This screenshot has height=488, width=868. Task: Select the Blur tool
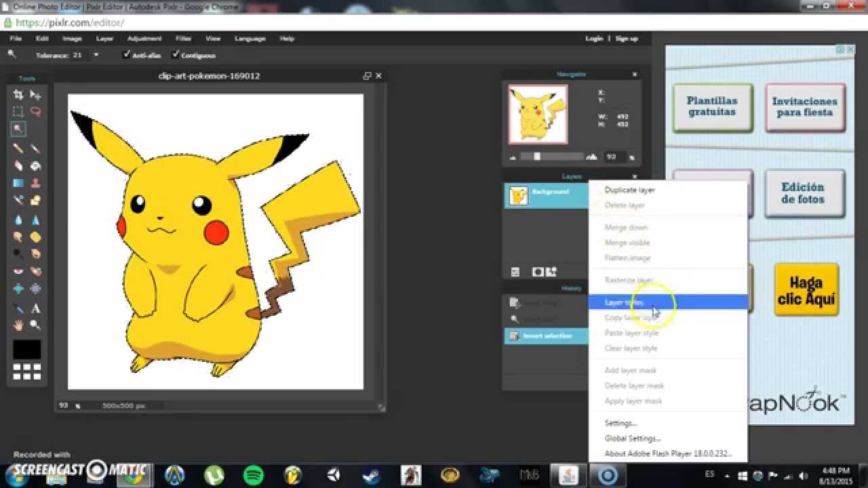coord(18,220)
